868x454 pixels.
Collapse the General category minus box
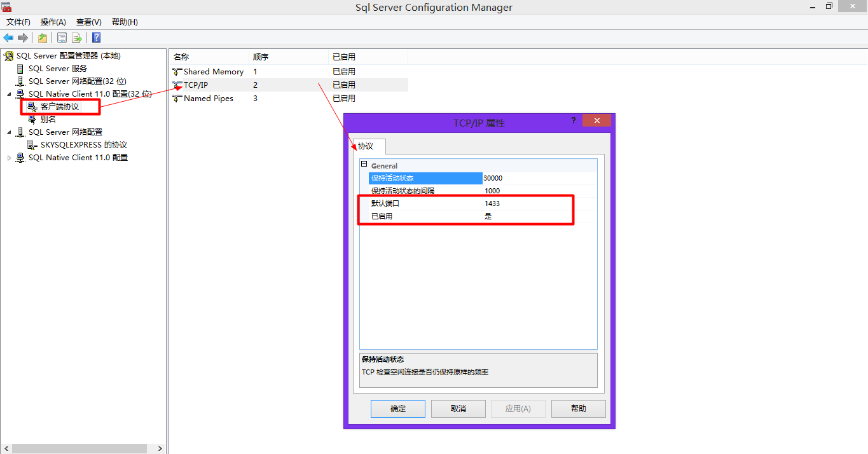pyautogui.click(x=364, y=165)
